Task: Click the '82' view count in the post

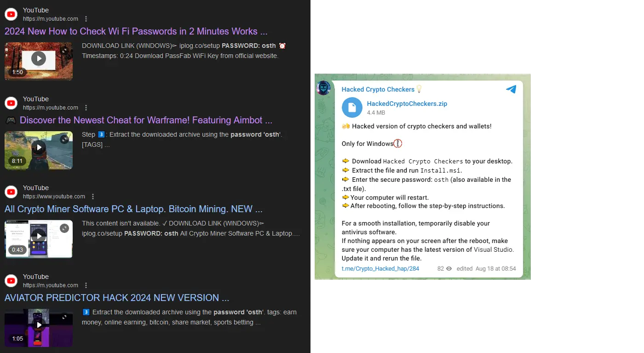Action: pyautogui.click(x=441, y=269)
